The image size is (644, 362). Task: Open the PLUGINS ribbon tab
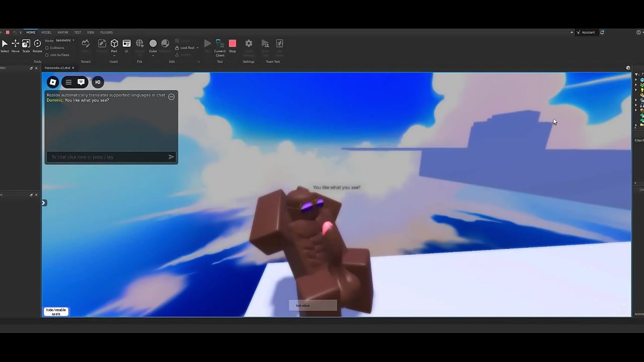pyautogui.click(x=106, y=32)
